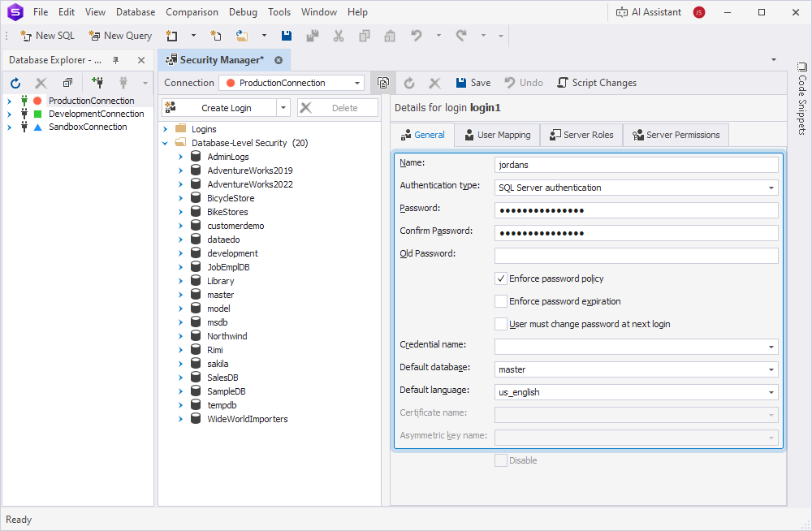This screenshot has width=812, height=531.
Task: Uncheck Enforce password policy
Action: point(502,279)
